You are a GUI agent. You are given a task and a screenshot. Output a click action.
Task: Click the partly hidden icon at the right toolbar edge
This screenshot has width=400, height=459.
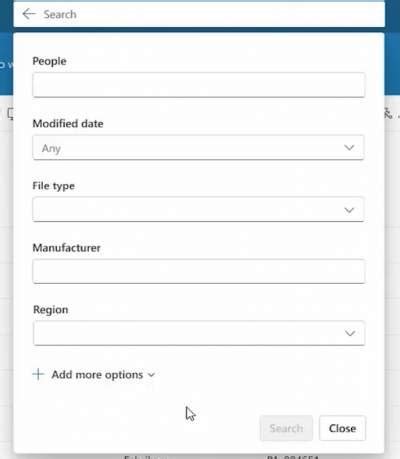pyautogui.click(x=388, y=113)
